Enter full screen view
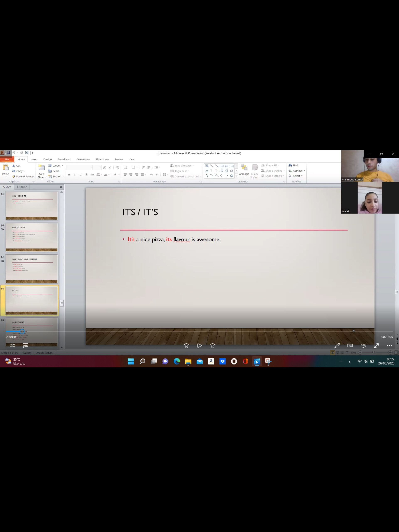This screenshot has height=532, width=399. [376, 346]
